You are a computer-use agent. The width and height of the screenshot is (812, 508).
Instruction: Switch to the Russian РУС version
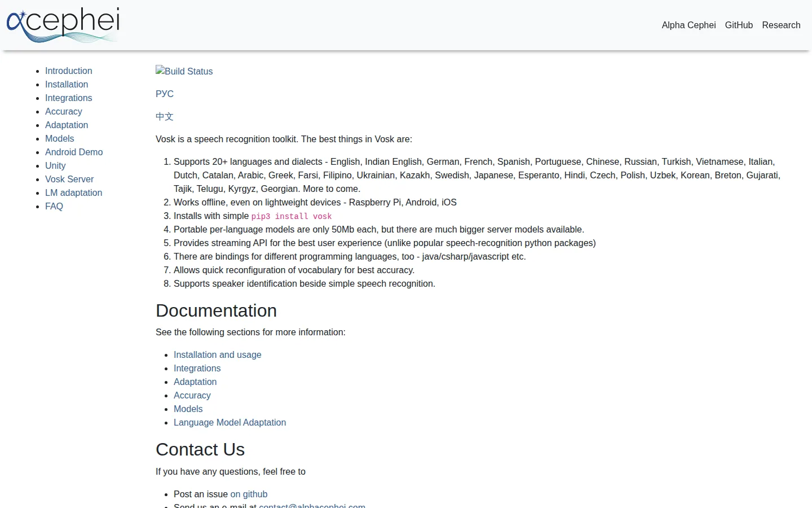165,94
